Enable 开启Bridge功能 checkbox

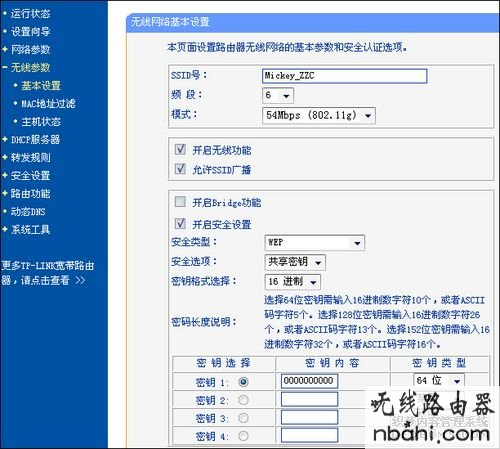[x=180, y=202]
